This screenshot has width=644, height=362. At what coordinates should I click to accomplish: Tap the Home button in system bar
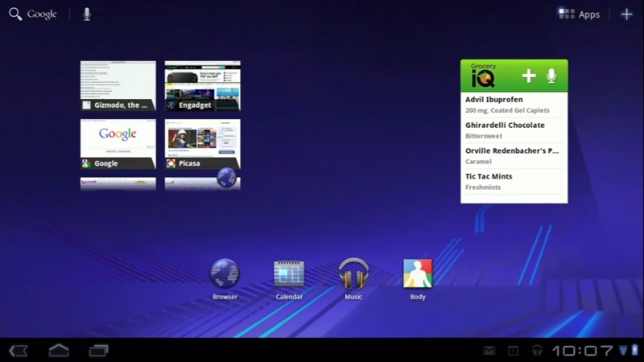click(59, 350)
